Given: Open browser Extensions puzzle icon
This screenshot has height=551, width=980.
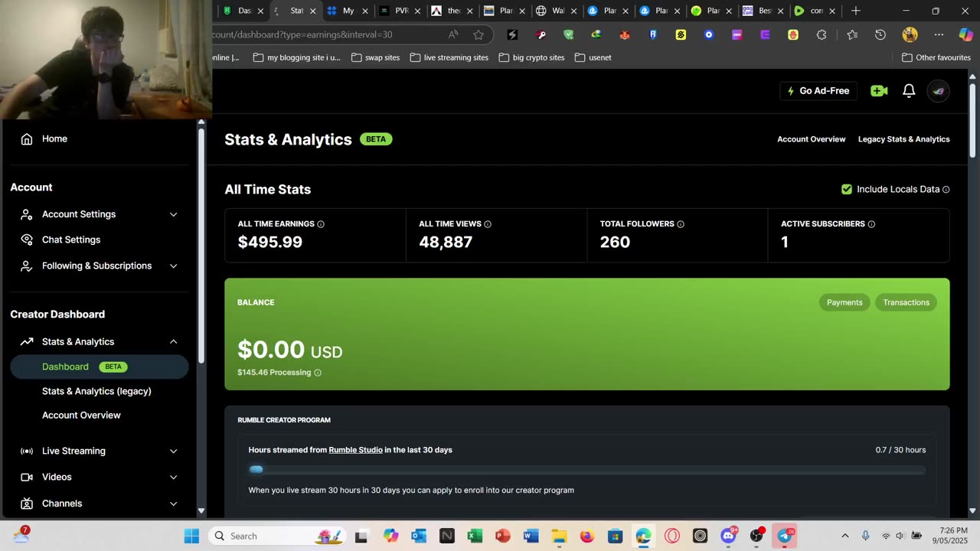Looking at the screenshot, I should pyautogui.click(x=822, y=34).
